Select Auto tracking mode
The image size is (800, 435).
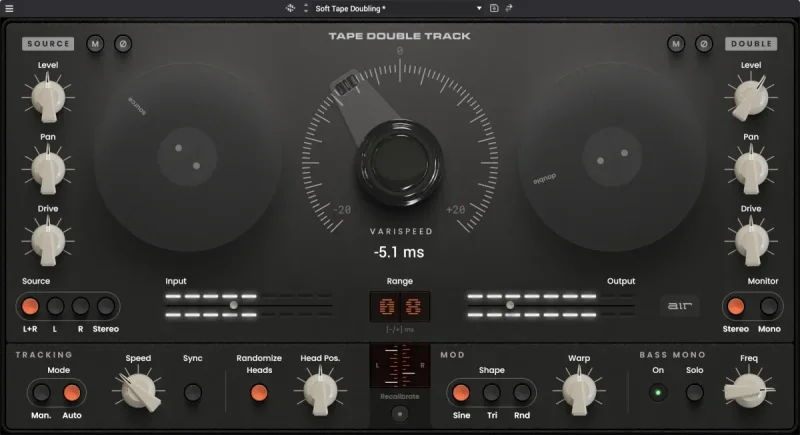coord(71,393)
